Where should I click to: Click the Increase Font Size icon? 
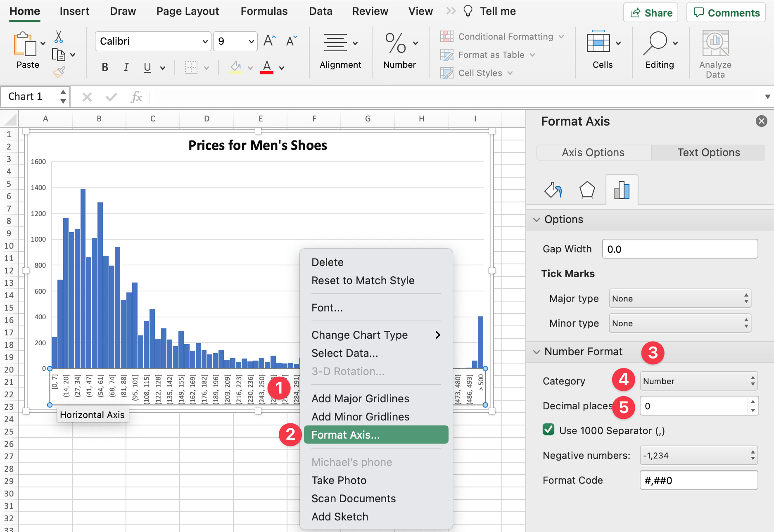[269, 41]
